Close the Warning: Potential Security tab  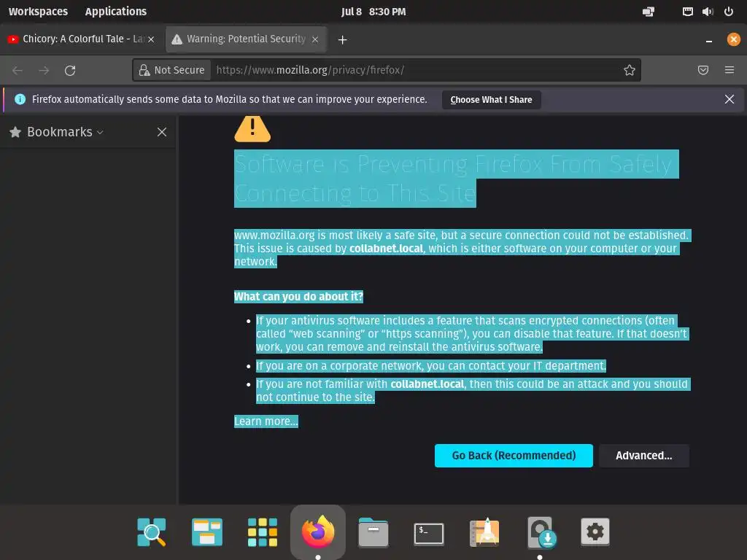click(315, 39)
